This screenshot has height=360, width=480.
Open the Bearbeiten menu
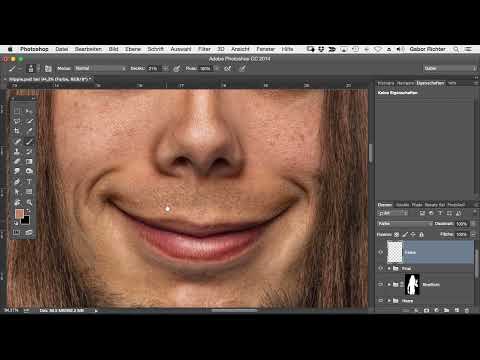pyautogui.click(x=88, y=49)
